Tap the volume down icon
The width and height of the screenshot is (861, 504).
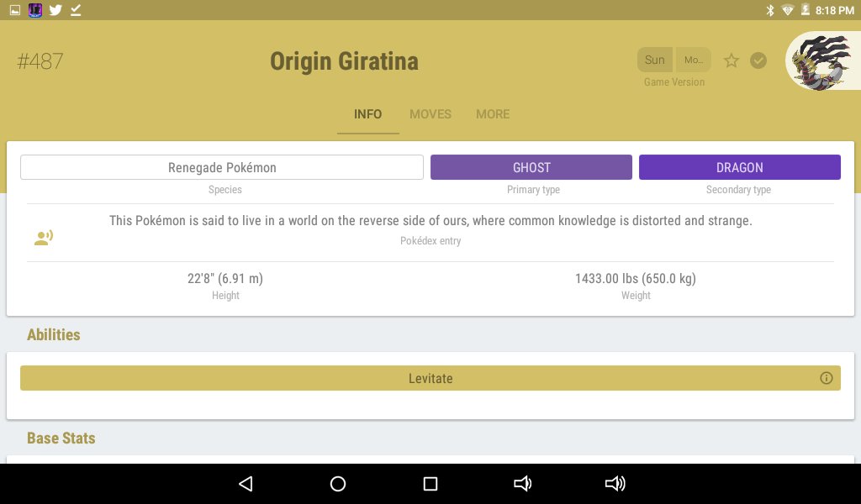pos(522,483)
